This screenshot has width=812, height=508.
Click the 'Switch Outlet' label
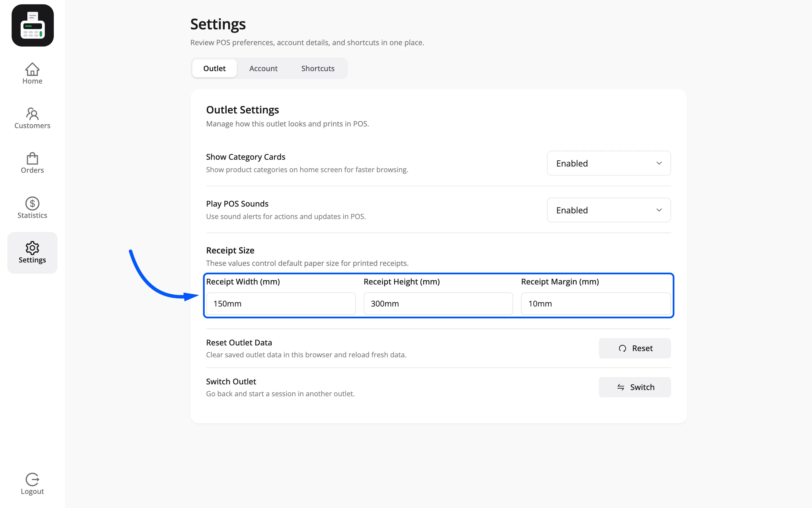(231, 381)
